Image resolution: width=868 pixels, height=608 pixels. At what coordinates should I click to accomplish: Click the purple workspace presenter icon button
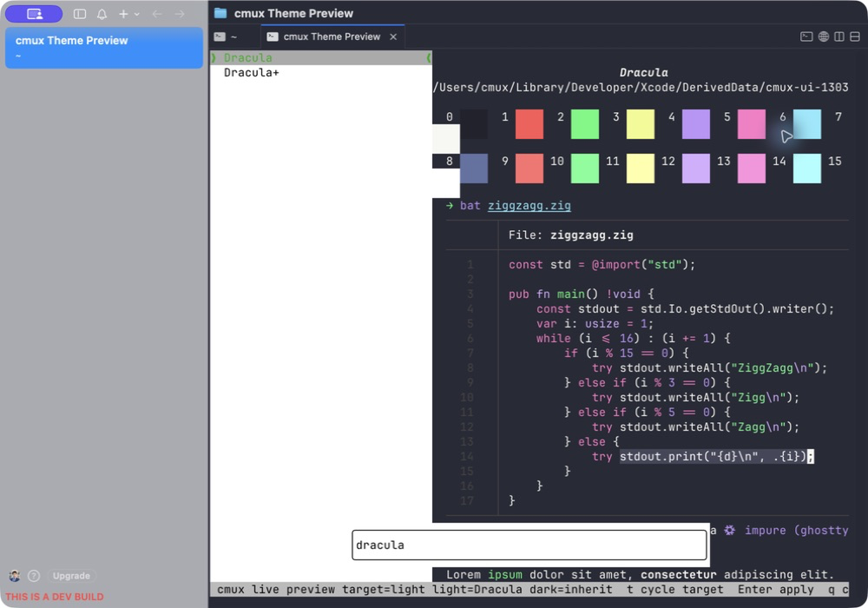tap(34, 14)
